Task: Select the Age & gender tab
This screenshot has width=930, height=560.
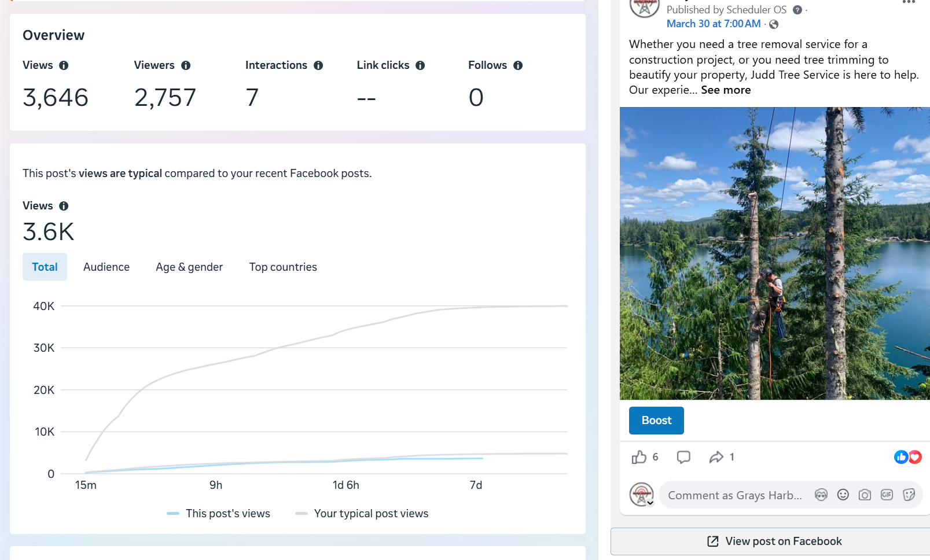Action: tap(189, 267)
